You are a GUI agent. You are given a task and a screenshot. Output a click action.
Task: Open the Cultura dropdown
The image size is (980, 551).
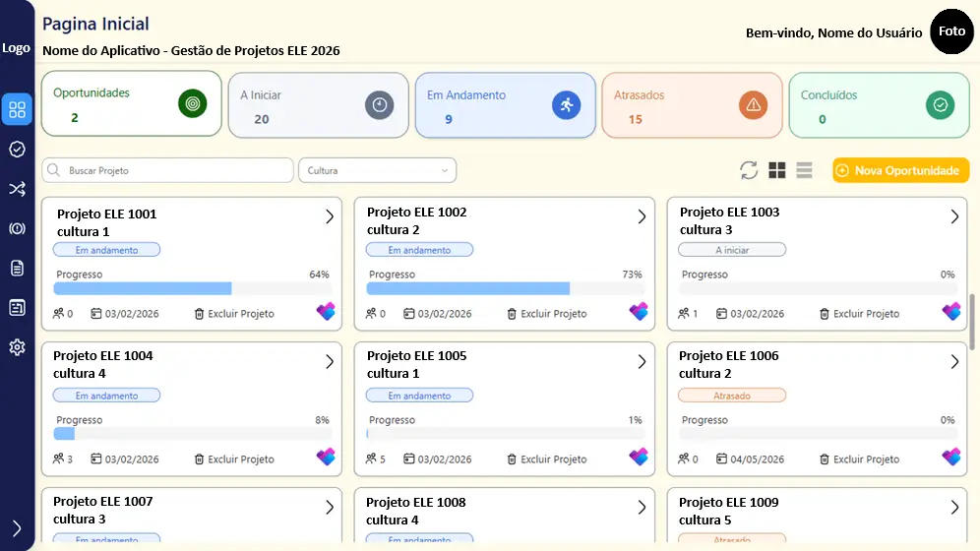378,170
